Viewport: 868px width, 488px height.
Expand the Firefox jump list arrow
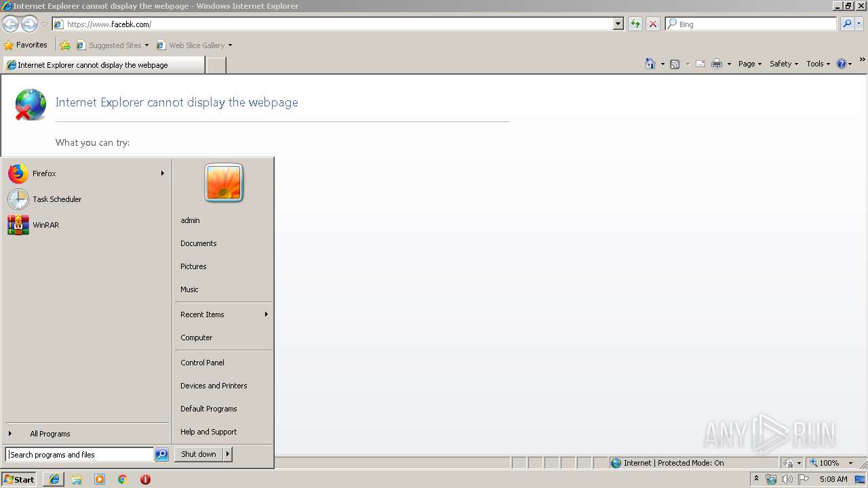point(163,174)
